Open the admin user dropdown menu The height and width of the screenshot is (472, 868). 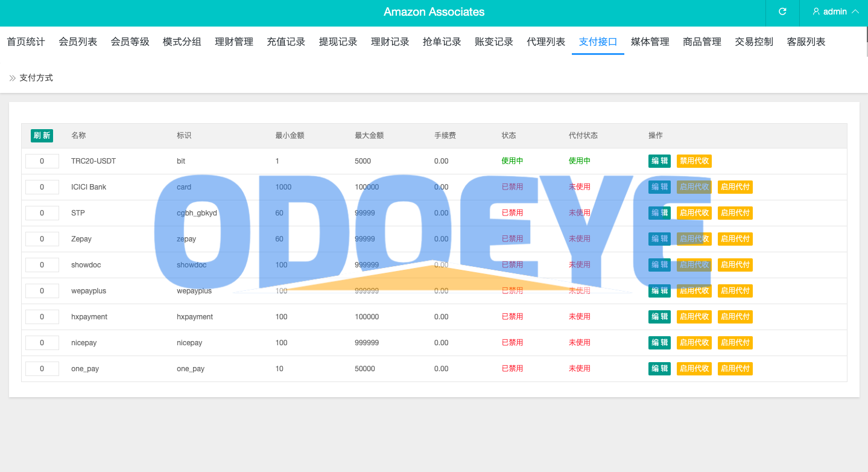pyautogui.click(x=835, y=12)
